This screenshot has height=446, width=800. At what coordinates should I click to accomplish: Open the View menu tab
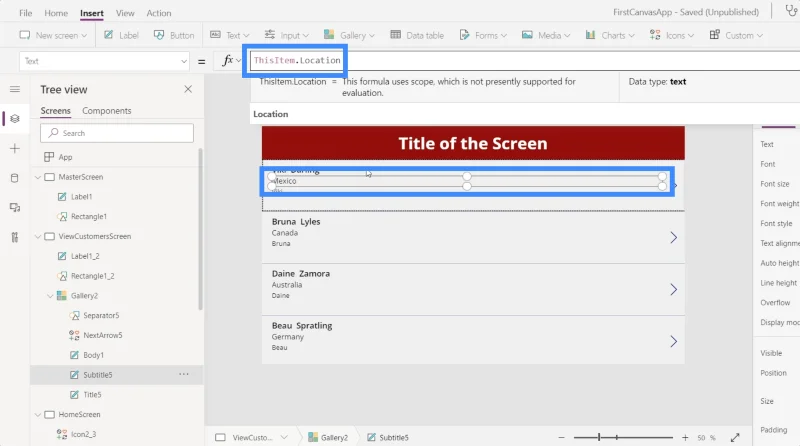(x=125, y=13)
